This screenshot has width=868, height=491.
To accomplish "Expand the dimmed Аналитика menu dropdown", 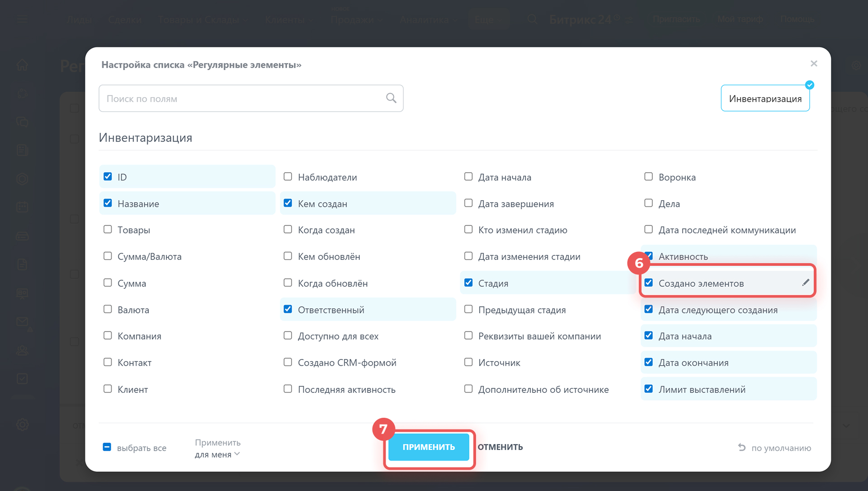I will (428, 20).
